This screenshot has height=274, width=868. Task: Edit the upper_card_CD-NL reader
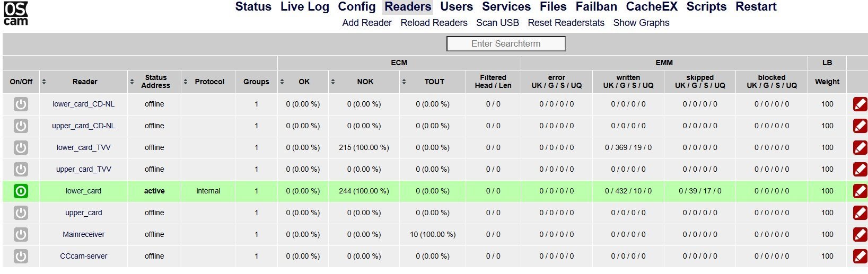coord(860,126)
